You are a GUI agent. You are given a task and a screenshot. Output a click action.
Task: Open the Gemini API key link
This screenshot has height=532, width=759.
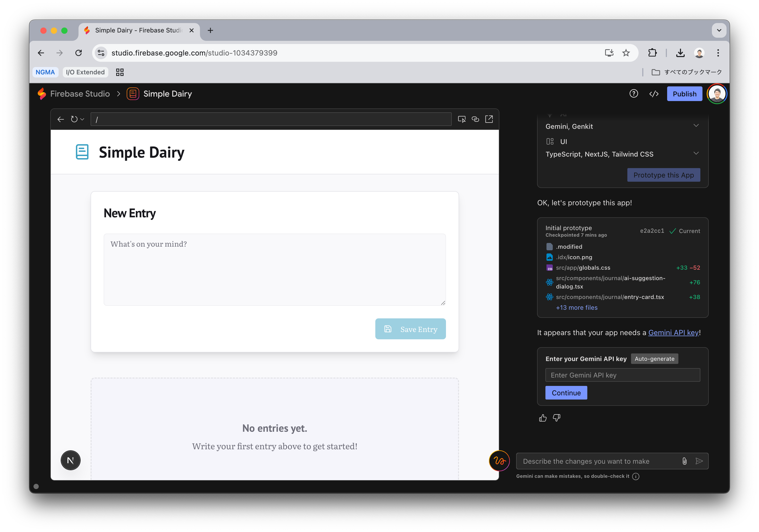(x=673, y=332)
